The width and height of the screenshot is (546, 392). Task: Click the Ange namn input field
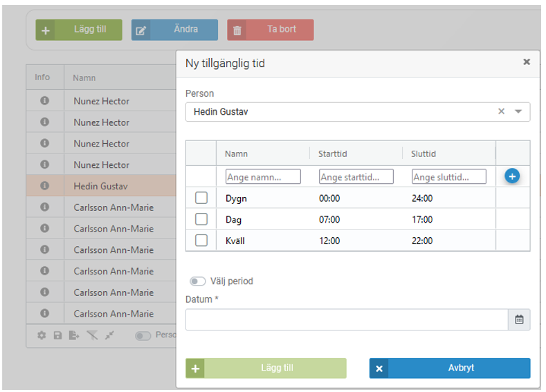click(x=263, y=177)
